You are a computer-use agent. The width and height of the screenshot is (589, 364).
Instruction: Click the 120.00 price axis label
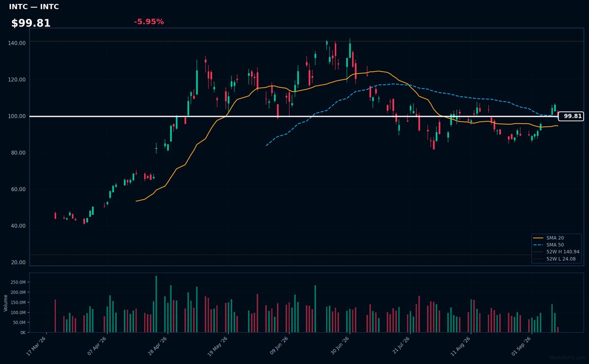17,79
